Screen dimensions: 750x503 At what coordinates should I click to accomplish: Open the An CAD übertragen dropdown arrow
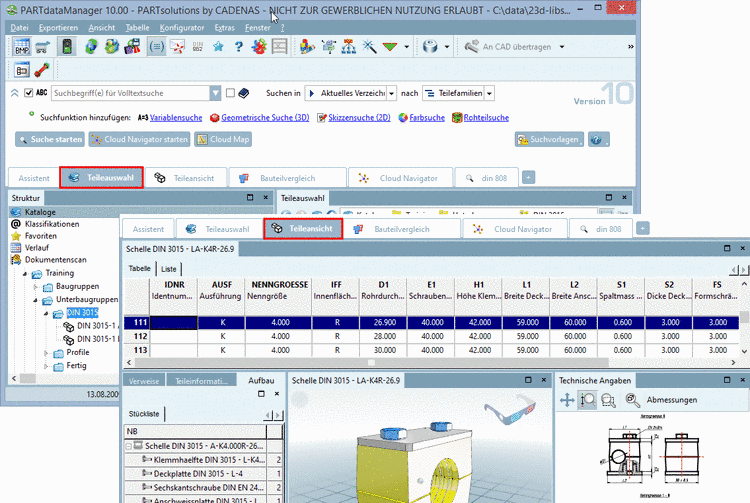tap(562, 47)
